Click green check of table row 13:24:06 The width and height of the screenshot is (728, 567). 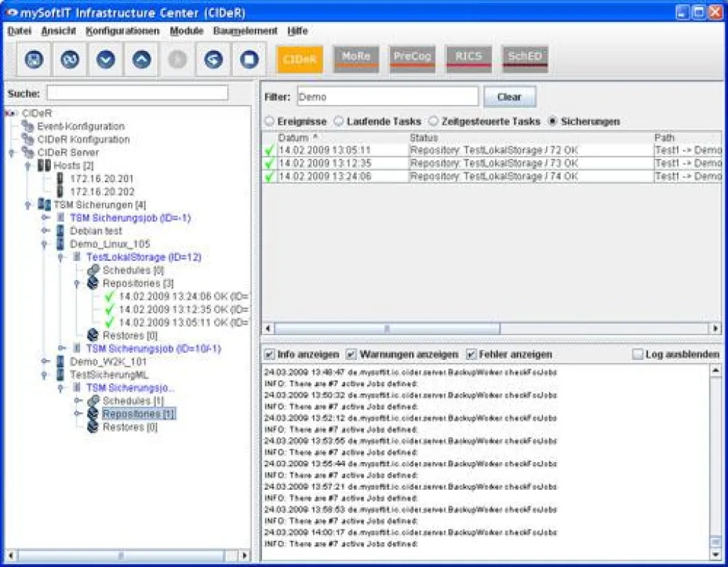tap(269, 176)
